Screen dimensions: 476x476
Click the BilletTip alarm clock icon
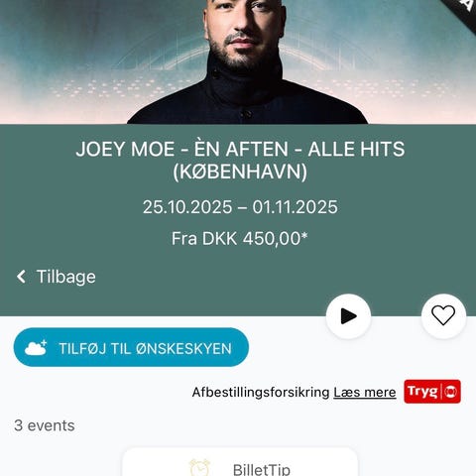tap(199, 467)
